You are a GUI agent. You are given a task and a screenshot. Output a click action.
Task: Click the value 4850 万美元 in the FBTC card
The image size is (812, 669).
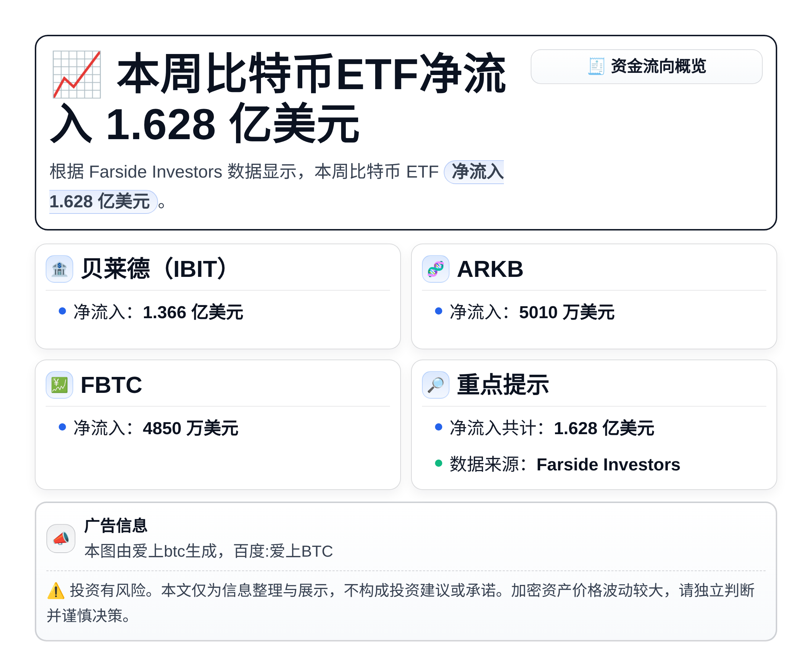click(190, 428)
